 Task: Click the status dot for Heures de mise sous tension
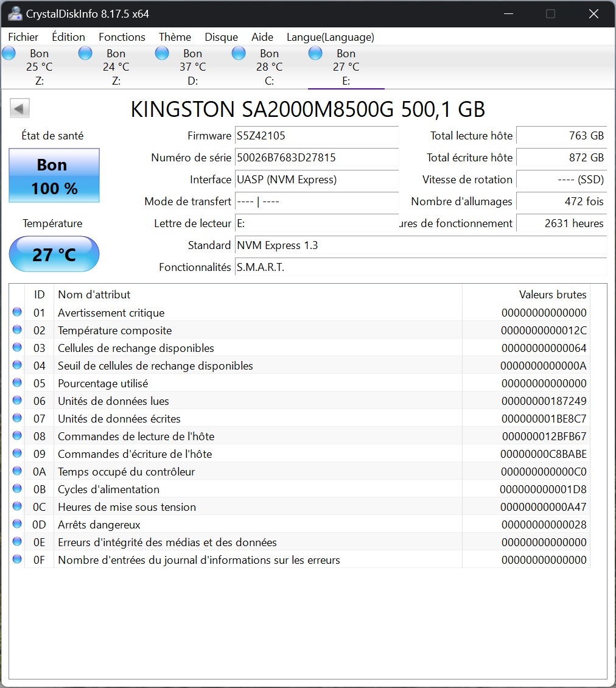click(17, 506)
